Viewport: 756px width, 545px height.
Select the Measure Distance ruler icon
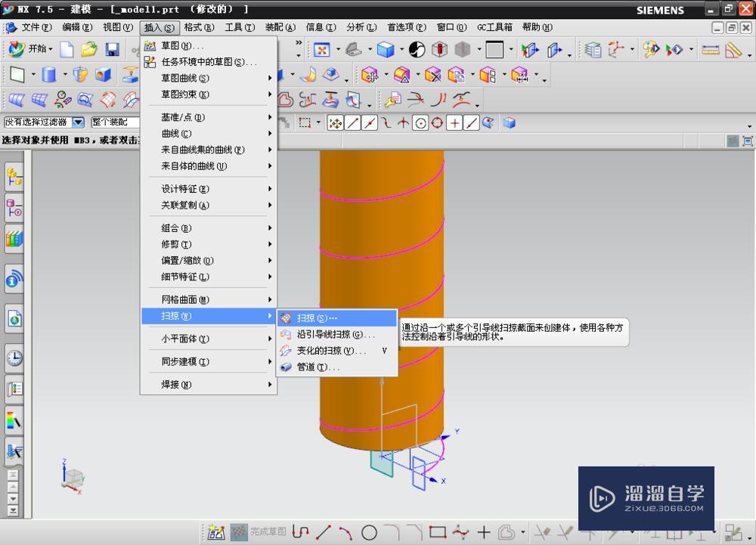click(x=710, y=49)
